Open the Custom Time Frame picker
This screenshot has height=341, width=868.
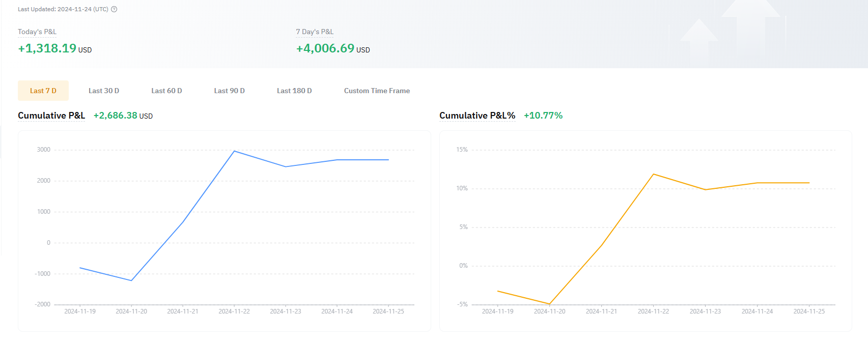[377, 91]
